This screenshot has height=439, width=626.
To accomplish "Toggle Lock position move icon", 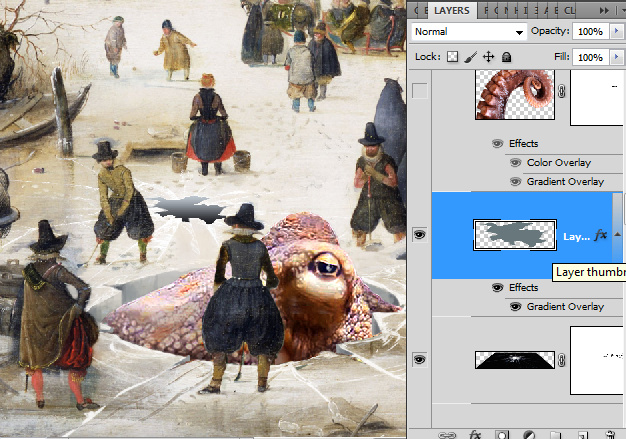I will coord(489,57).
